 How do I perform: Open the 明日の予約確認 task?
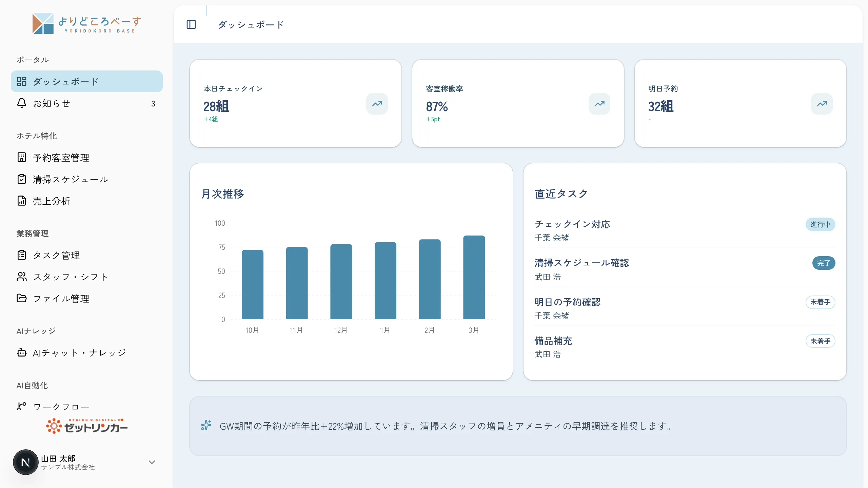[x=567, y=302]
